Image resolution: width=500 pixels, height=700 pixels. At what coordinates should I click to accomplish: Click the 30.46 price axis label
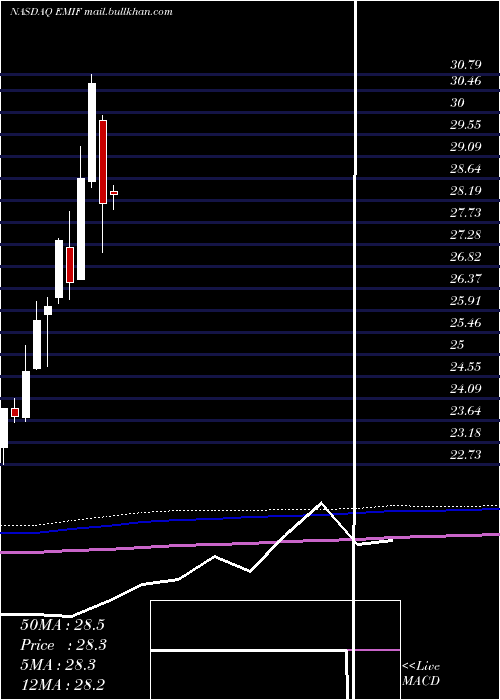point(466,81)
